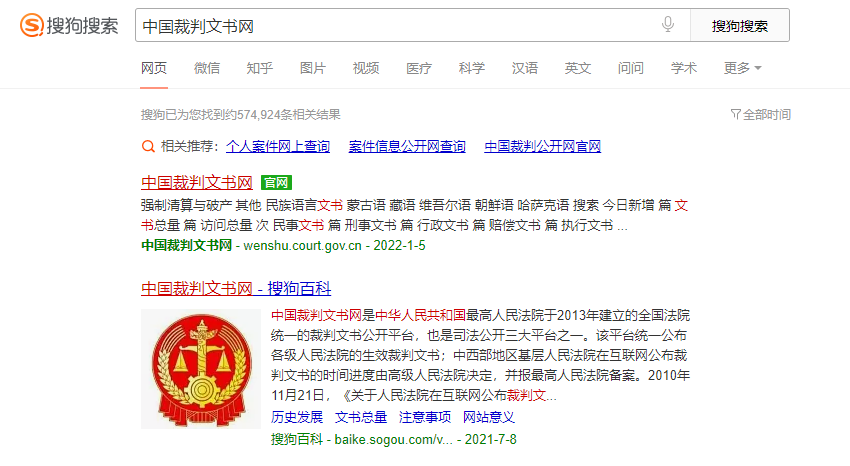The width and height of the screenshot is (850, 466).
Task: Switch to the 微信 tab
Action: click(207, 68)
